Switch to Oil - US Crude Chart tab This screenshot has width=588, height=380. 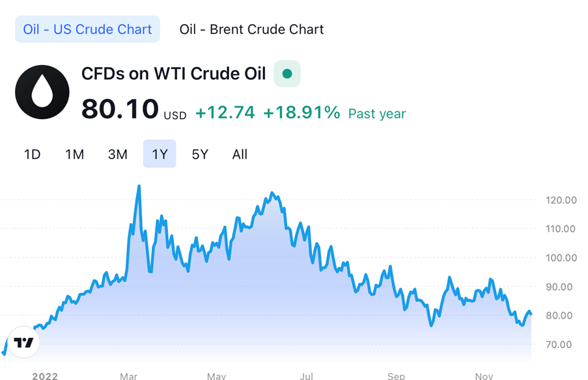click(87, 29)
